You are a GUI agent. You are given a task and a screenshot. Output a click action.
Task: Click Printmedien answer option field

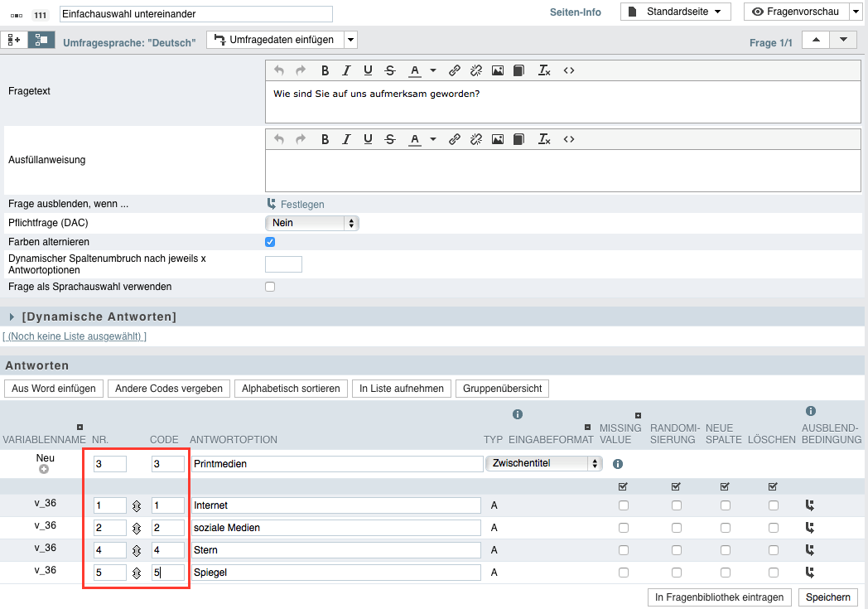click(337, 464)
